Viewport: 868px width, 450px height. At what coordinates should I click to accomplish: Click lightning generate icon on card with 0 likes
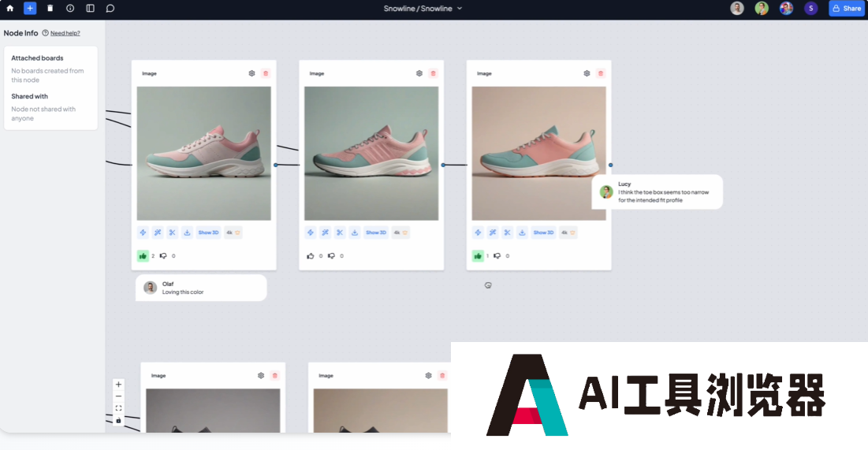coord(311,232)
